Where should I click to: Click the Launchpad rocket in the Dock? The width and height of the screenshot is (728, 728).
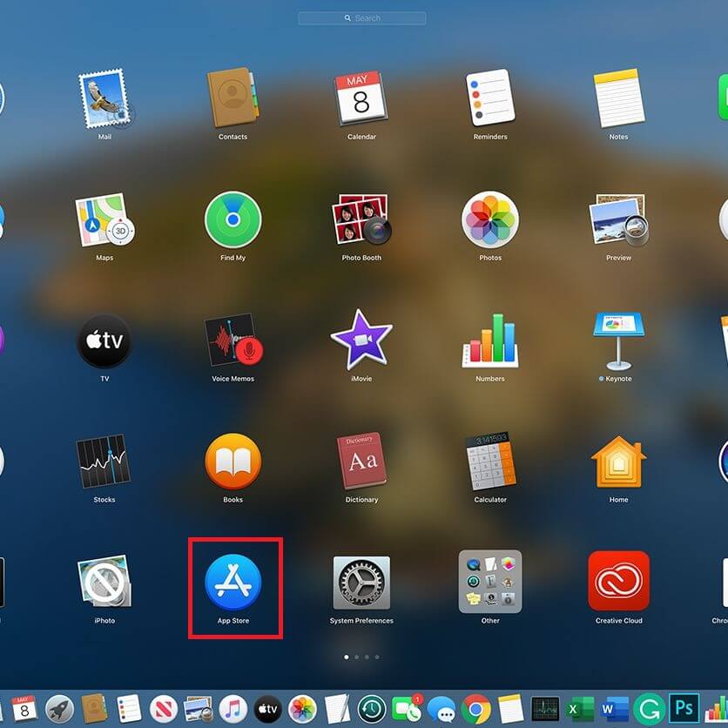pos(59,709)
